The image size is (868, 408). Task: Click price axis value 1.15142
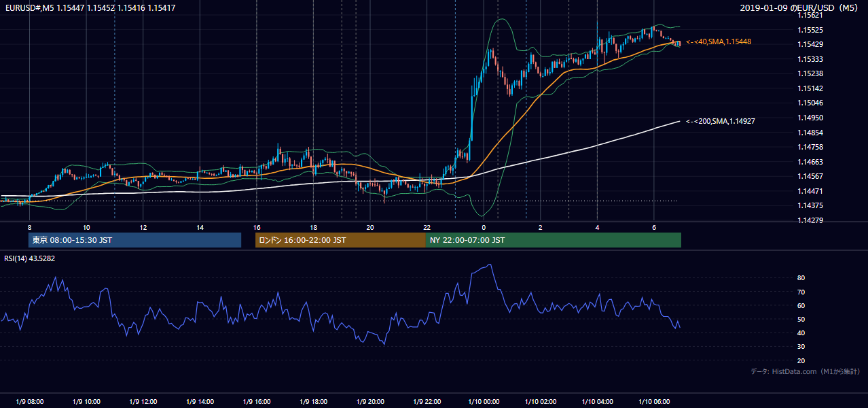pos(810,88)
